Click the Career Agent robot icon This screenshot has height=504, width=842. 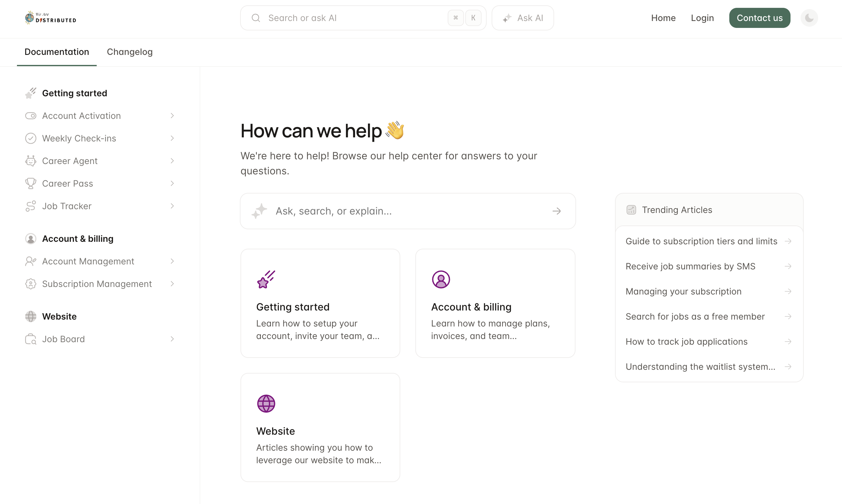pos(30,161)
